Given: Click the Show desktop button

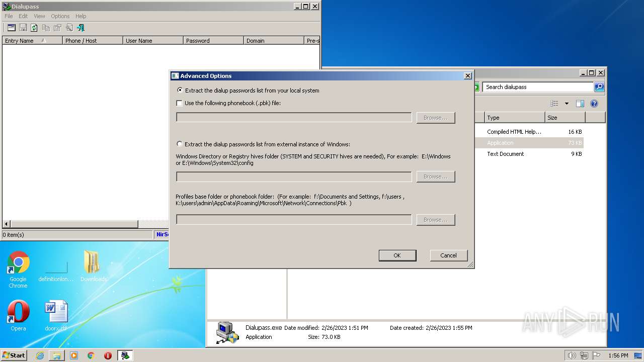Looking at the screenshot, I should point(639,355).
